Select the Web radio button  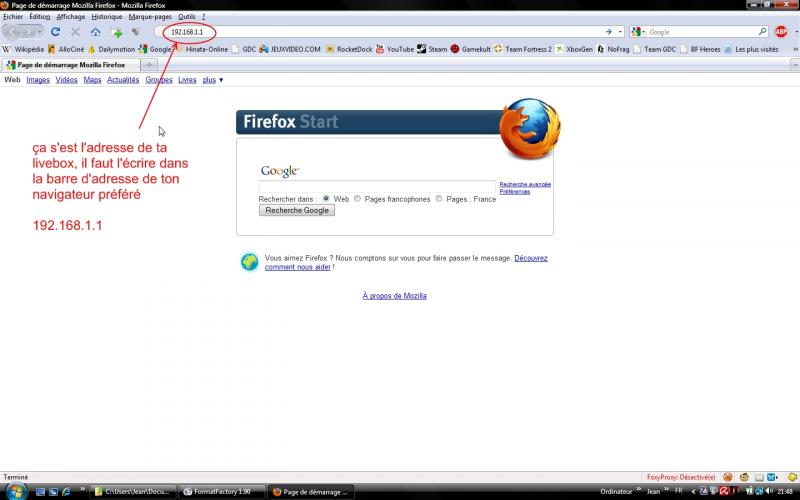point(326,198)
